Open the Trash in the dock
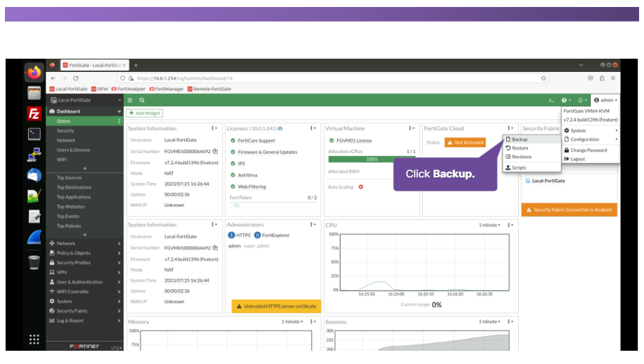This screenshot has width=644, height=364. pos(34,262)
